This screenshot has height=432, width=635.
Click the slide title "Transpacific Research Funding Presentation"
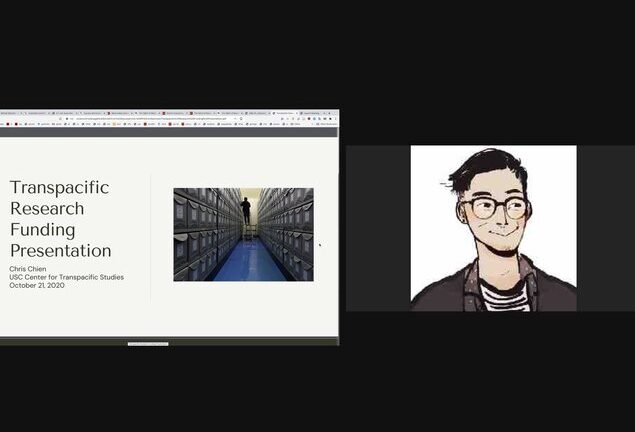pyautogui.click(x=60, y=219)
